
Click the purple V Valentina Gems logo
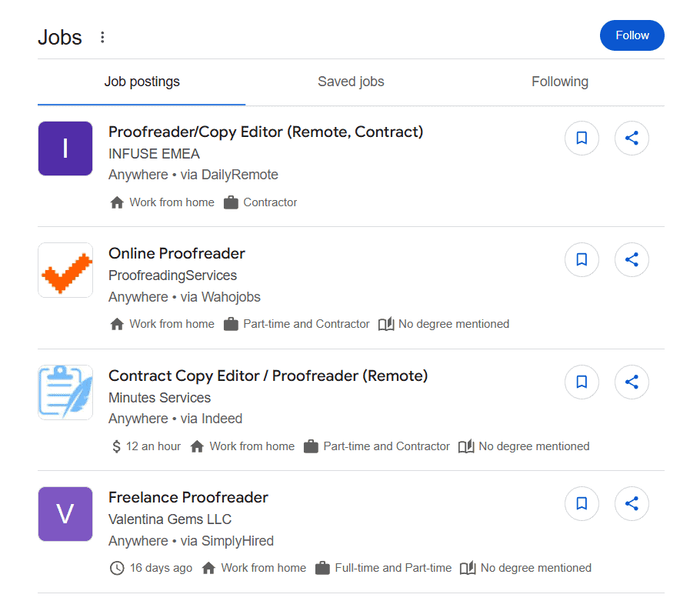[65, 514]
